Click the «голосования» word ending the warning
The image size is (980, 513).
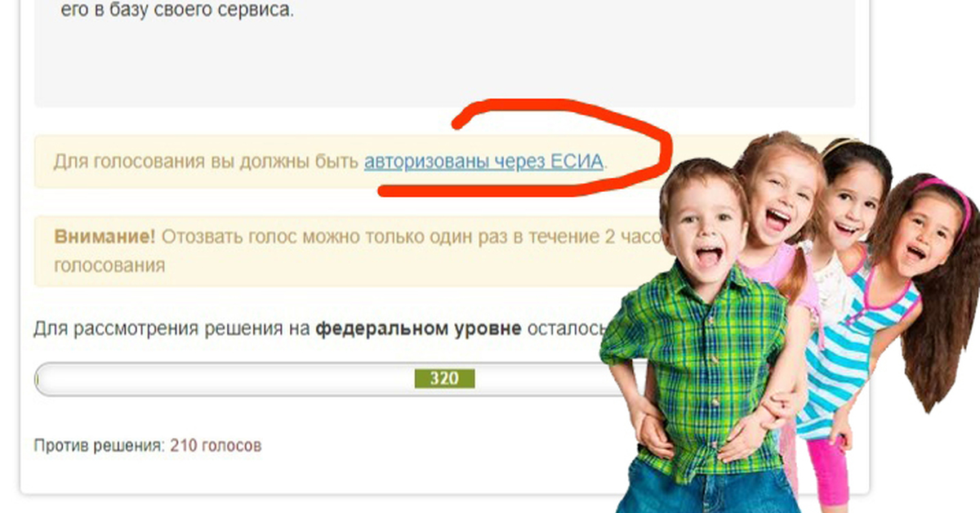(x=109, y=265)
